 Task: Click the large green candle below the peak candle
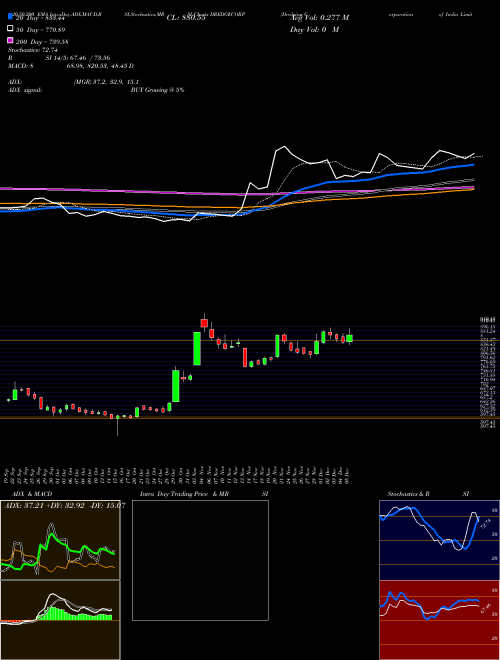tap(197, 349)
